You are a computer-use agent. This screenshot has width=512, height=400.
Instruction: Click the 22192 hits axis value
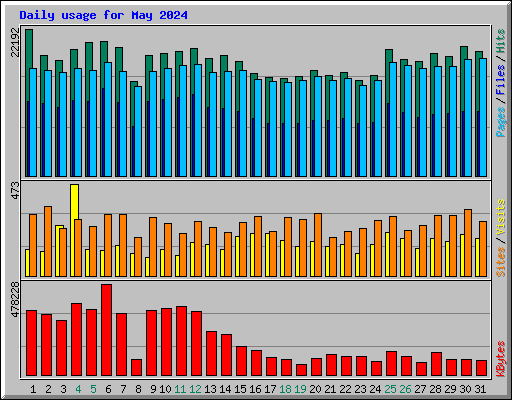coord(15,42)
